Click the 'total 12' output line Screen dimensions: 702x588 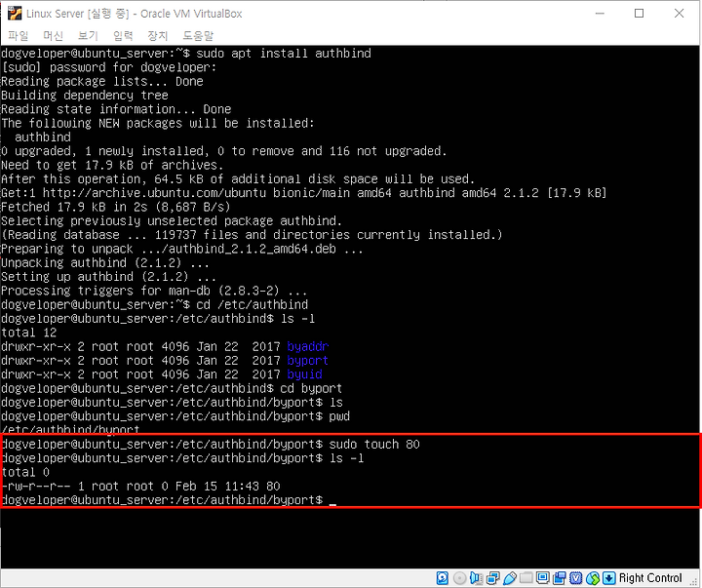28,333
